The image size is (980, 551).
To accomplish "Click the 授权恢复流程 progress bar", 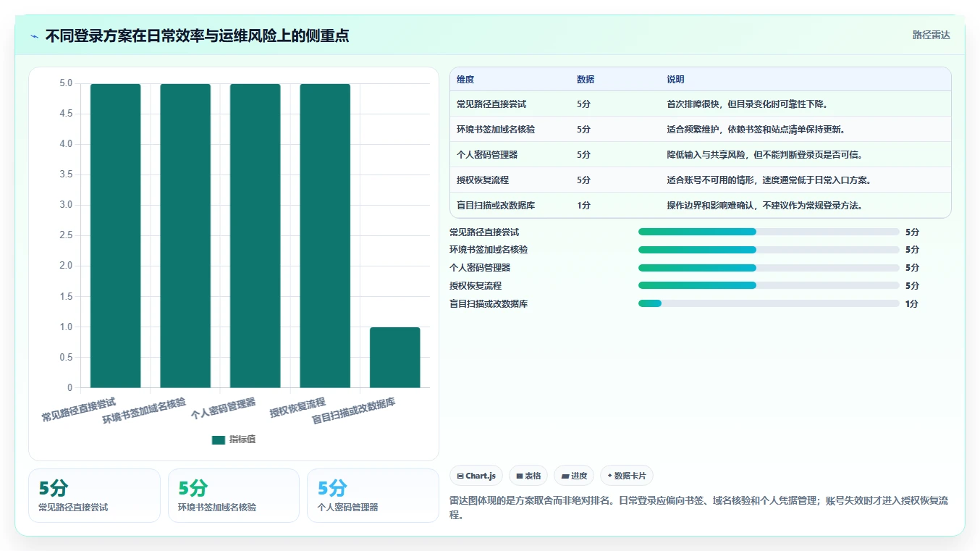I will click(x=769, y=286).
